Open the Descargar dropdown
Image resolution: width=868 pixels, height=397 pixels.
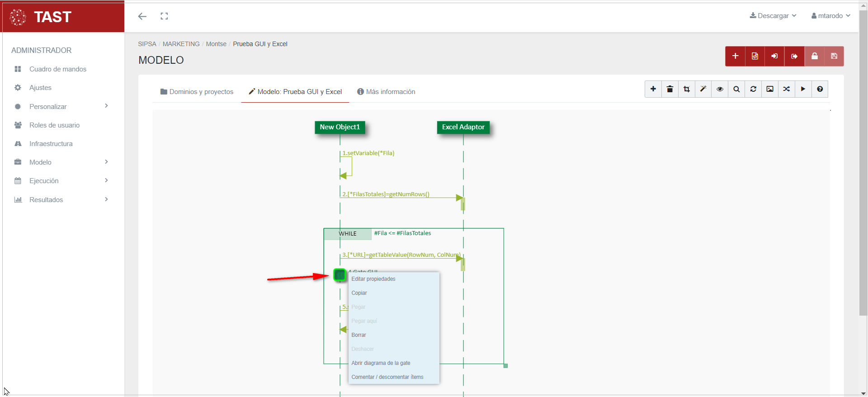[x=773, y=16]
